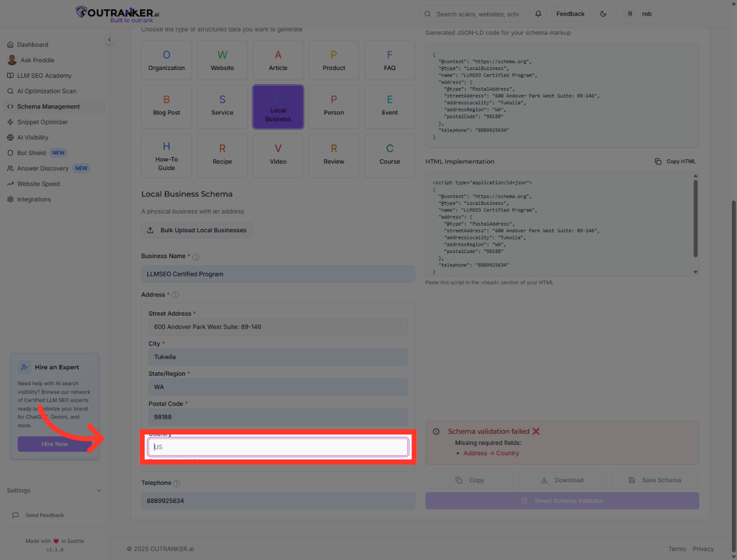Click the search magnifier icon in top bar
The width and height of the screenshot is (737, 560).
[x=428, y=14]
